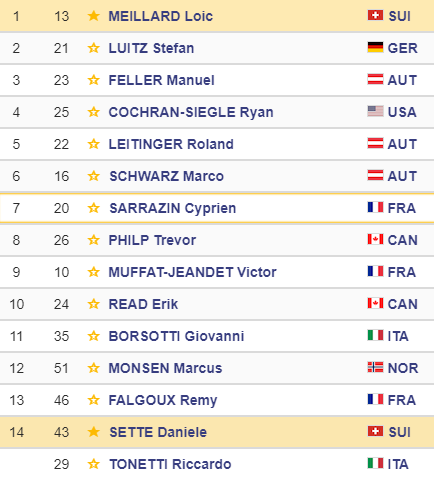Click the Swiss flag beside MEILLARD Loic

[x=375, y=15]
